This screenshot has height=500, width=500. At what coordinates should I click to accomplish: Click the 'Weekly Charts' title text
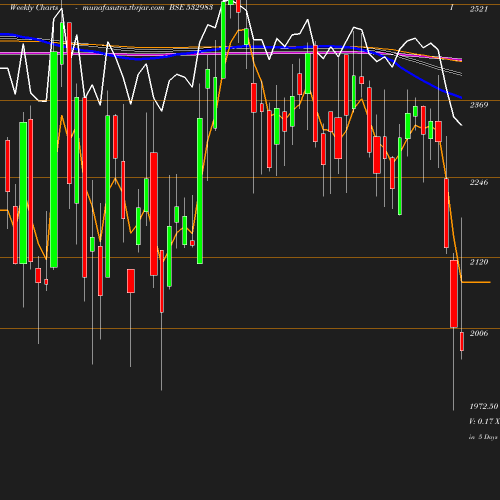34,8
